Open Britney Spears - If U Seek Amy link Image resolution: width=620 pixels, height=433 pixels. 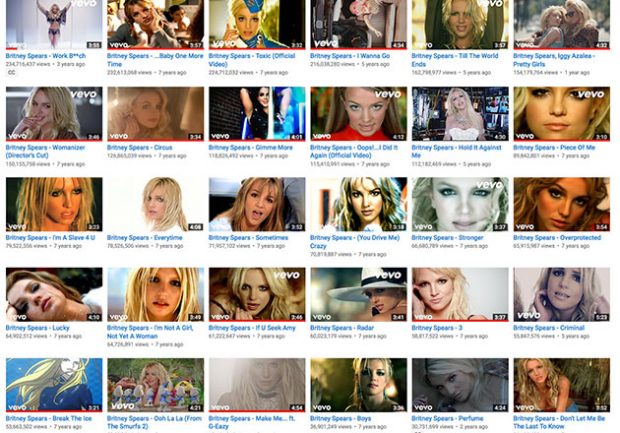(x=252, y=328)
